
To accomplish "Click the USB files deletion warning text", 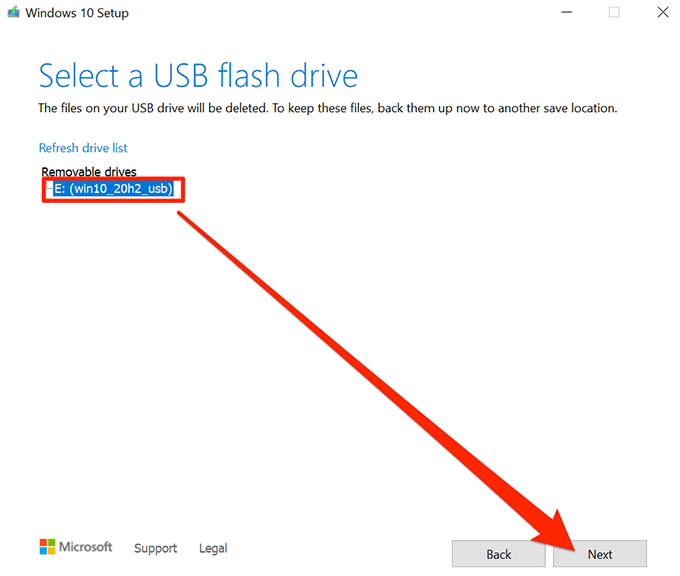I will pyautogui.click(x=327, y=108).
